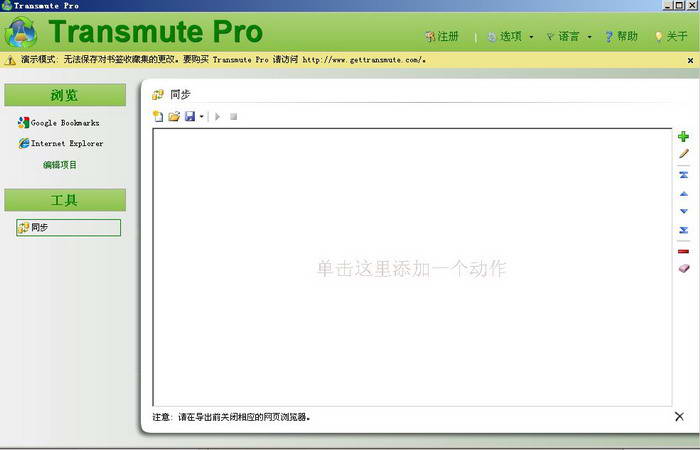Expand the save dropdown arrow
This screenshot has height=450, width=700.
(x=202, y=117)
